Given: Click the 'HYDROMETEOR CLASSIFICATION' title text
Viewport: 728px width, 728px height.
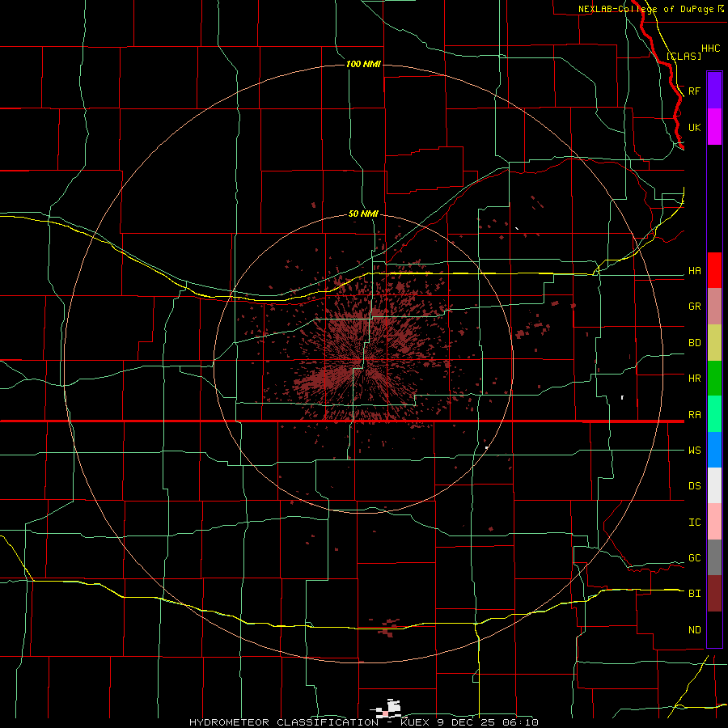Looking at the screenshot, I should click(284, 722).
